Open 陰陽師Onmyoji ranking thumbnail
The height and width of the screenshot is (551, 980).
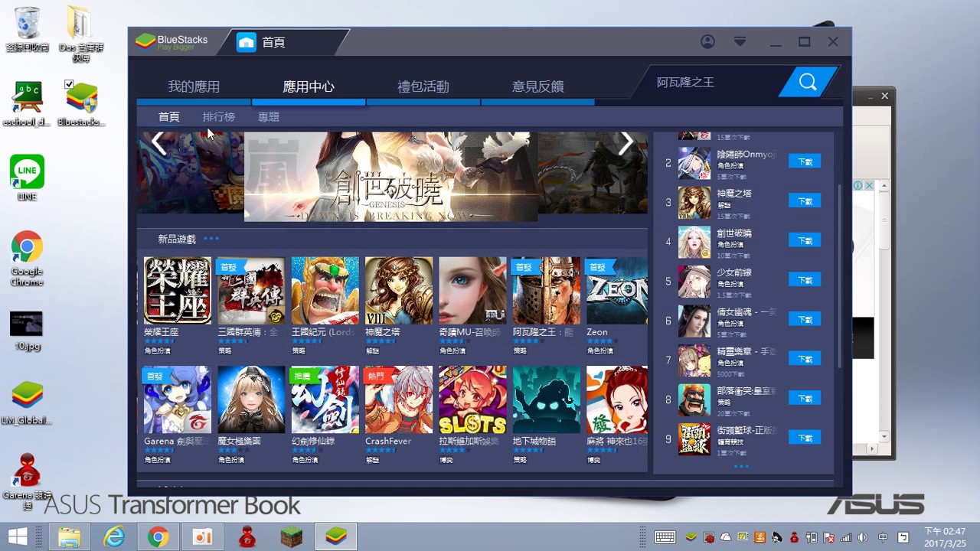(x=694, y=163)
